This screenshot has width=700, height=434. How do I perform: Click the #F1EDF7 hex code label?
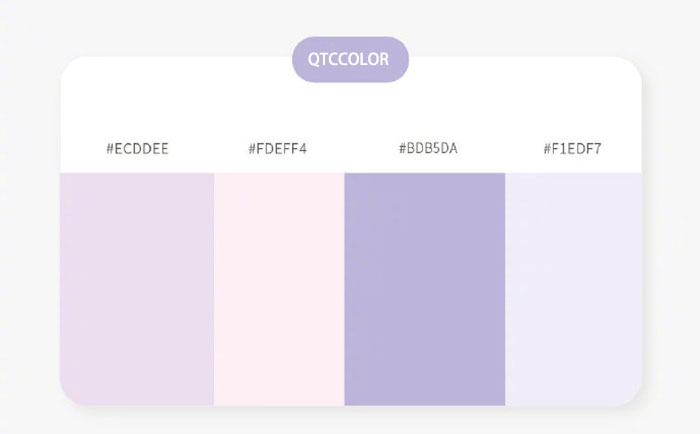572,149
